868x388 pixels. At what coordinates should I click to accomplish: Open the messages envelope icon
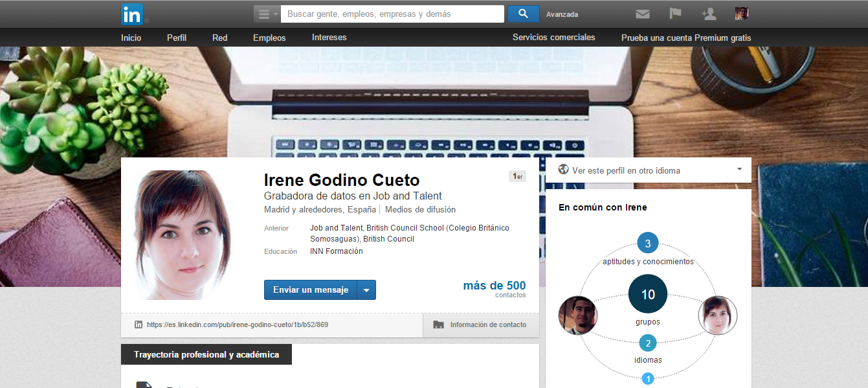click(x=642, y=14)
